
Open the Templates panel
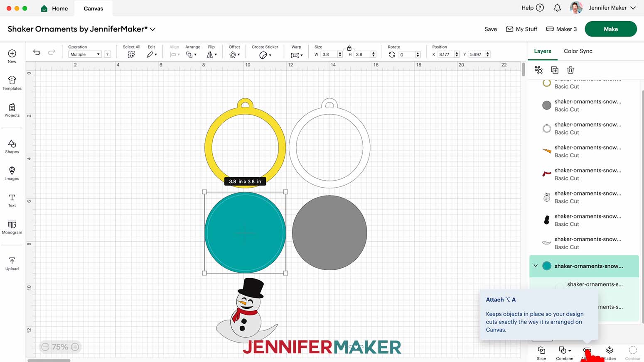pos(12,83)
